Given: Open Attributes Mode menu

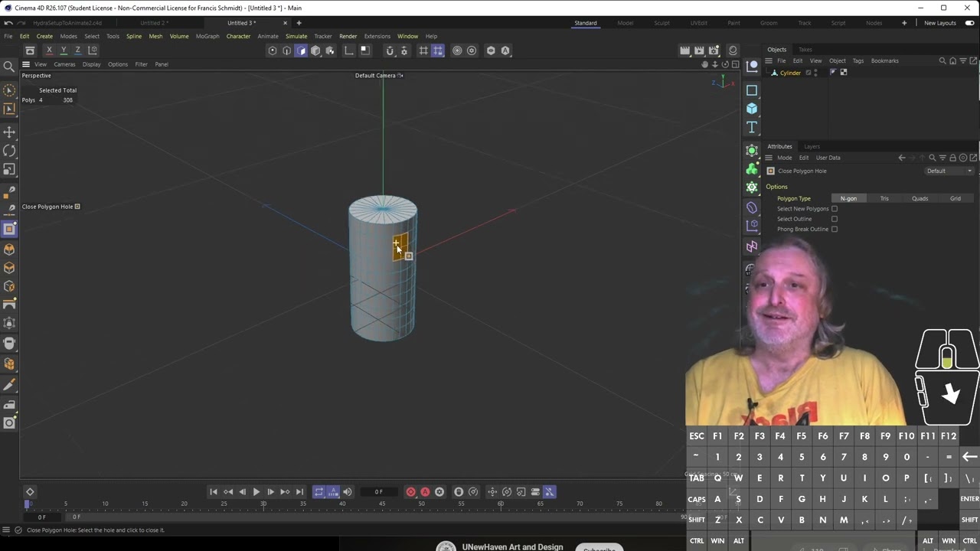Looking at the screenshot, I should pos(785,158).
